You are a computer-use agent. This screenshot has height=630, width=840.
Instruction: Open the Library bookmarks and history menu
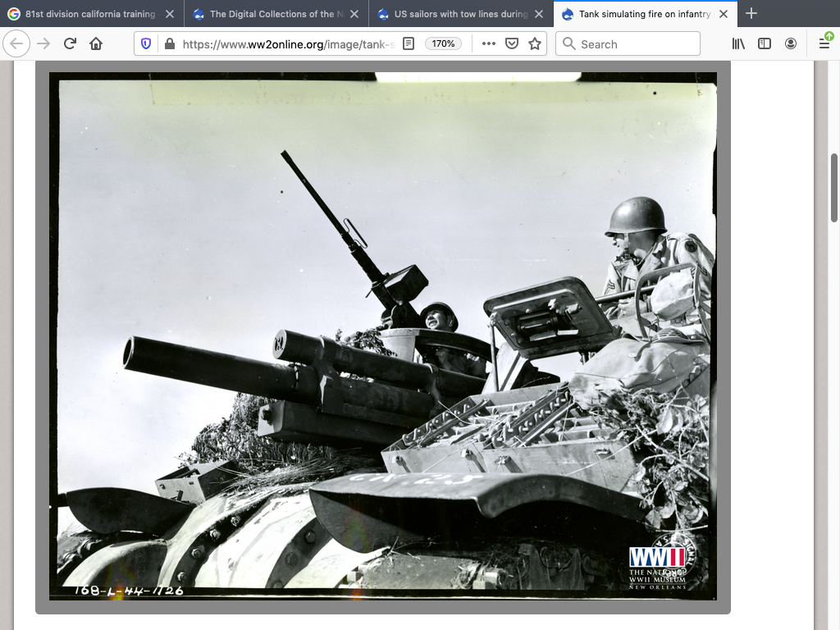click(x=738, y=43)
